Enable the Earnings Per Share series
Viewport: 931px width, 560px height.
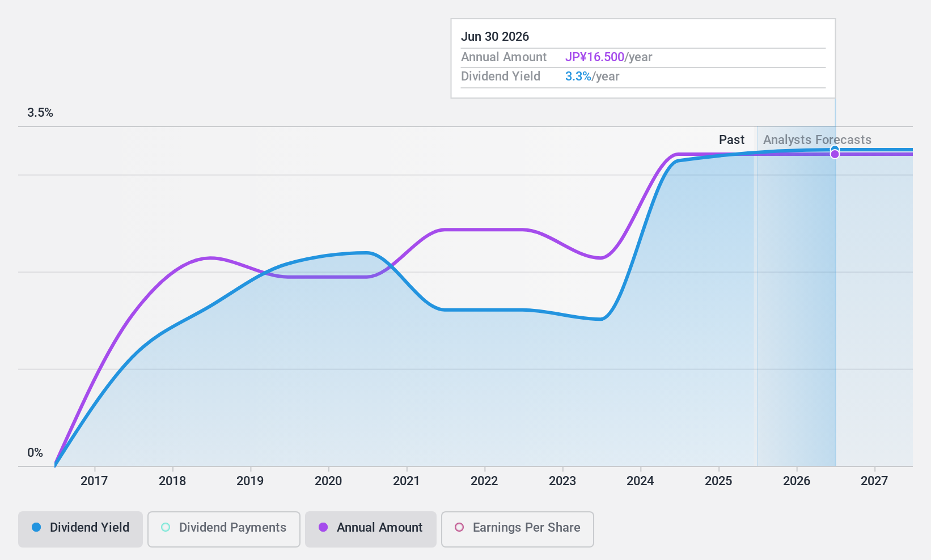(518, 529)
